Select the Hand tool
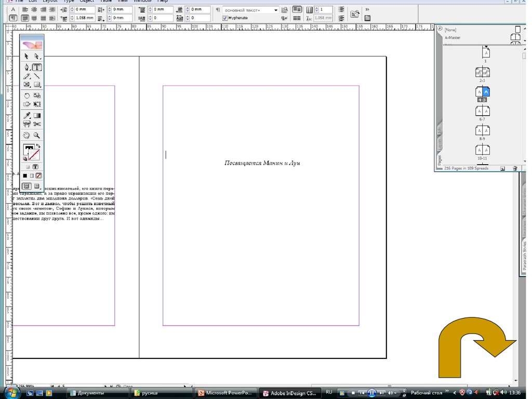Image resolution: width=532 pixels, height=399 pixels. click(27, 136)
